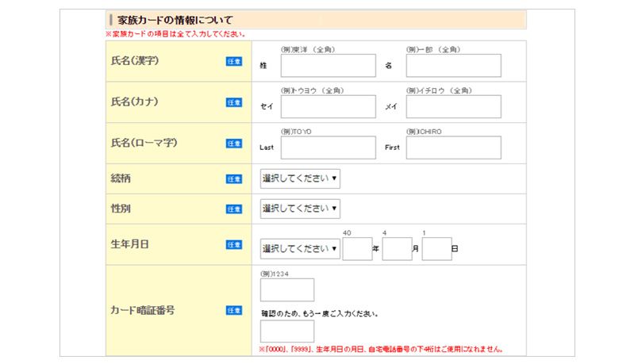Click the カード暗証番号 row label

click(x=142, y=310)
